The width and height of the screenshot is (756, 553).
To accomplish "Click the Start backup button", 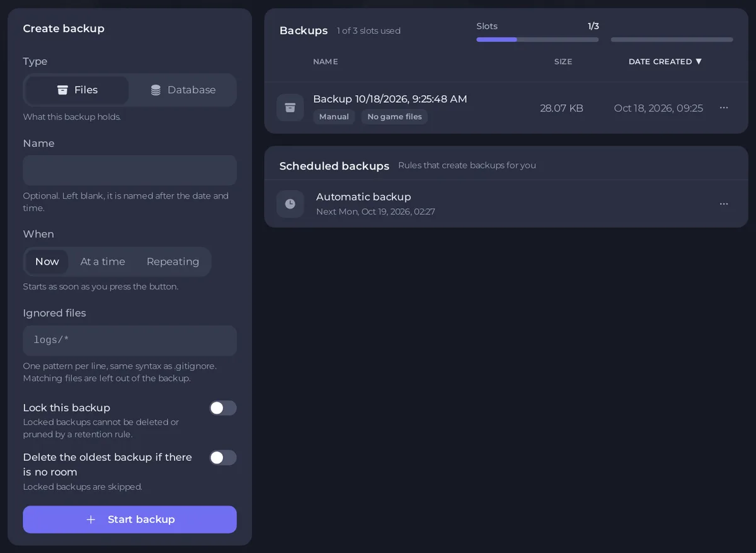I will (x=130, y=520).
